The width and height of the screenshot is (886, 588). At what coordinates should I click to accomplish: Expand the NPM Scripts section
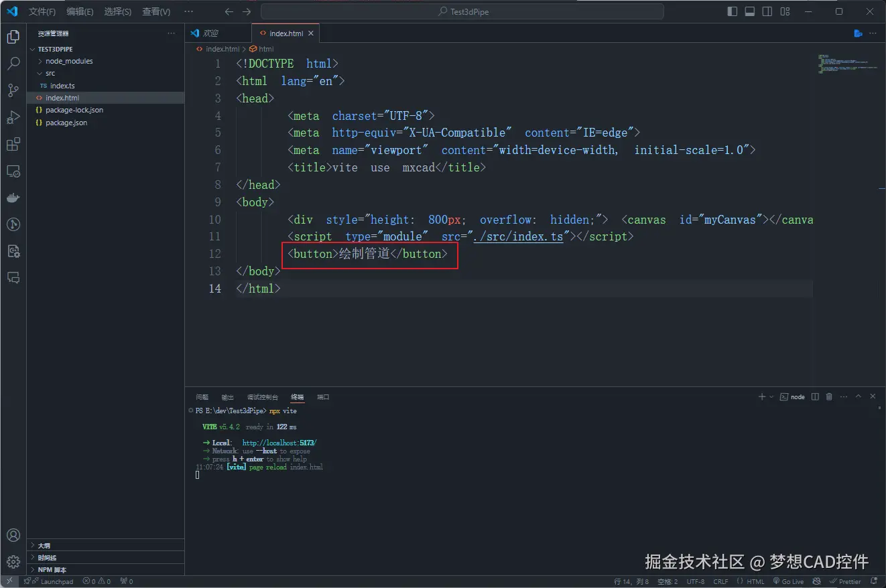point(105,569)
